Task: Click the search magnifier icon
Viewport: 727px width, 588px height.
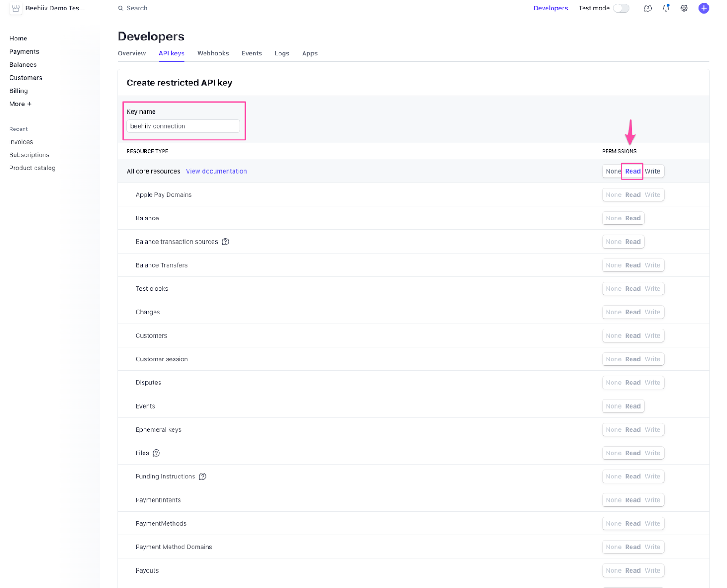Action: click(120, 8)
